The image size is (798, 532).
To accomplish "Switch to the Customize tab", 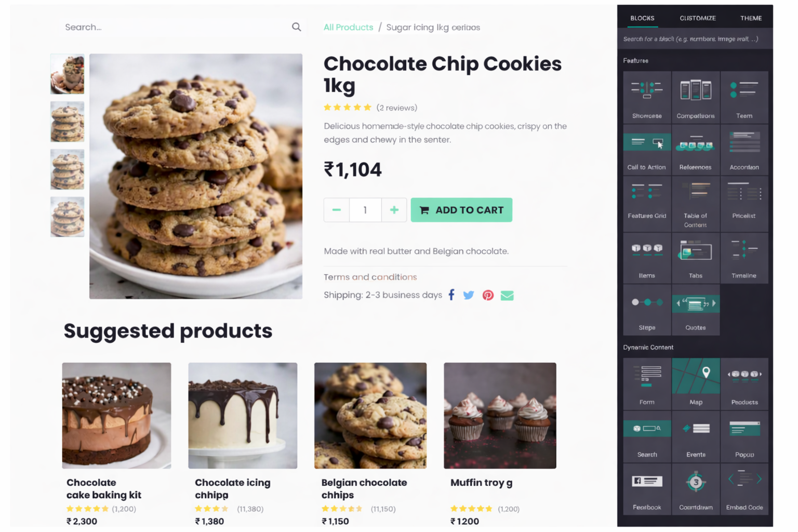I will click(x=698, y=18).
